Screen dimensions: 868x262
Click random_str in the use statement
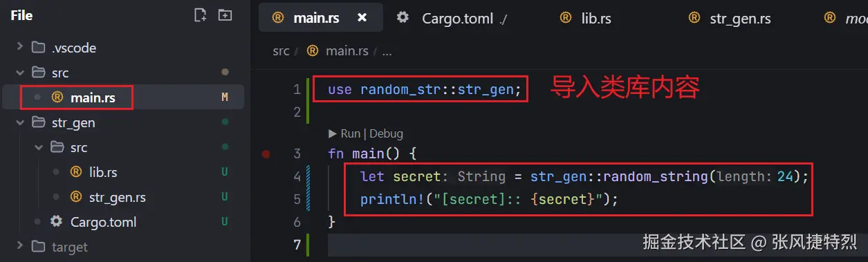[401, 89]
